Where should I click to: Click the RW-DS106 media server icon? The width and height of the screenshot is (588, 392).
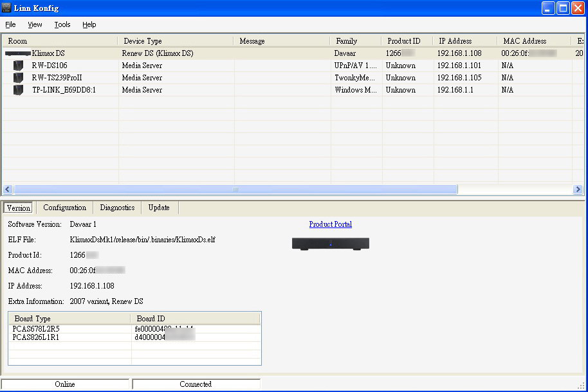18,66
